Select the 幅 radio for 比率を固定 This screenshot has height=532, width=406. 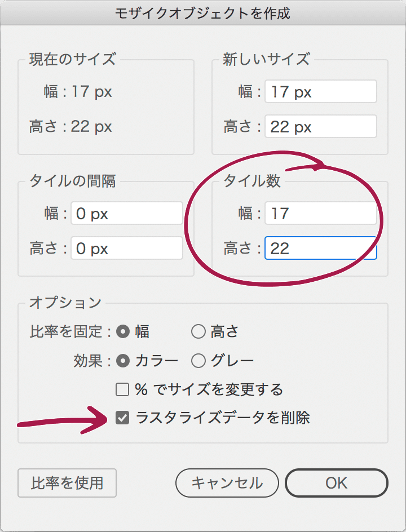(123, 331)
